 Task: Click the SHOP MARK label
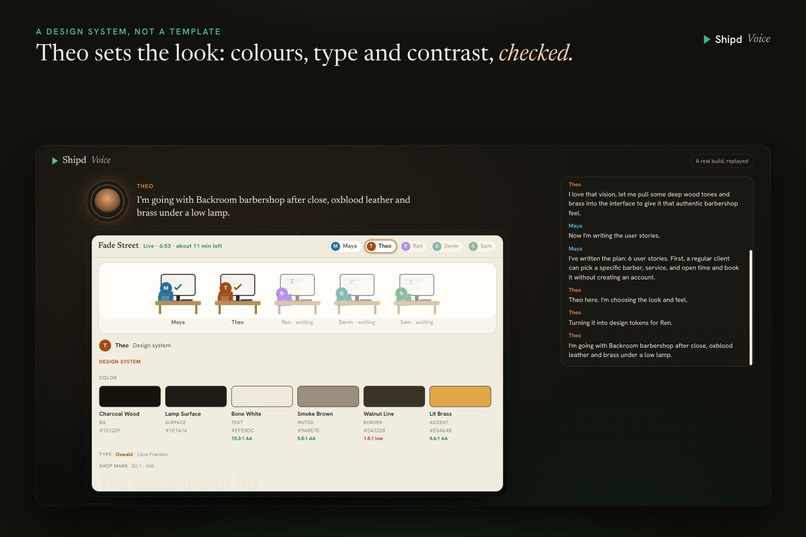point(113,466)
